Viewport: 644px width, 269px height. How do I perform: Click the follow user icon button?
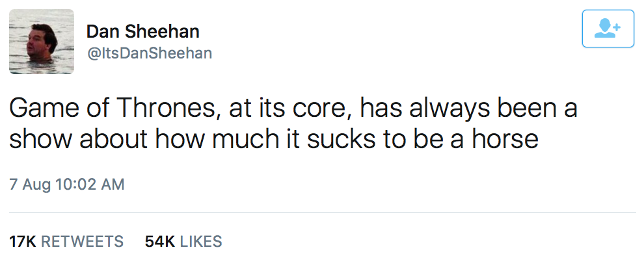click(608, 29)
